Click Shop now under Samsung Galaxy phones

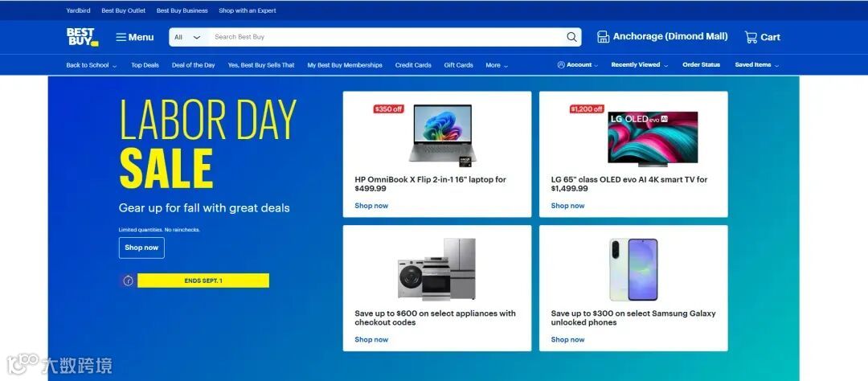coord(567,339)
